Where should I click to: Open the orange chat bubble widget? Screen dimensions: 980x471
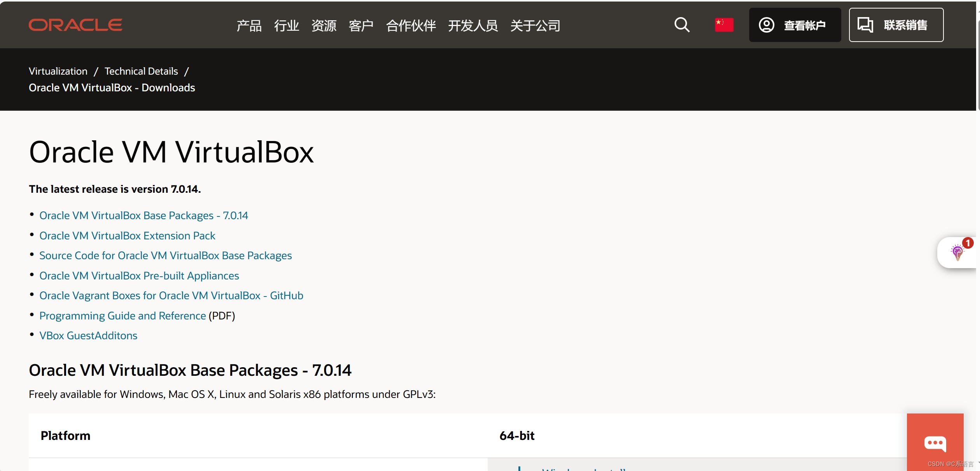click(x=935, y=443)
